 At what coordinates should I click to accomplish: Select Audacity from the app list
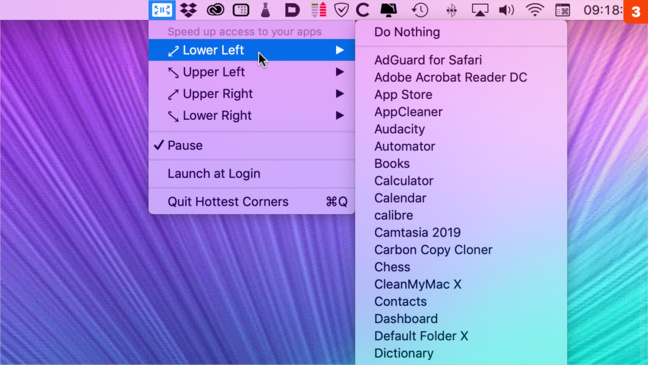[x=461, y=129]
